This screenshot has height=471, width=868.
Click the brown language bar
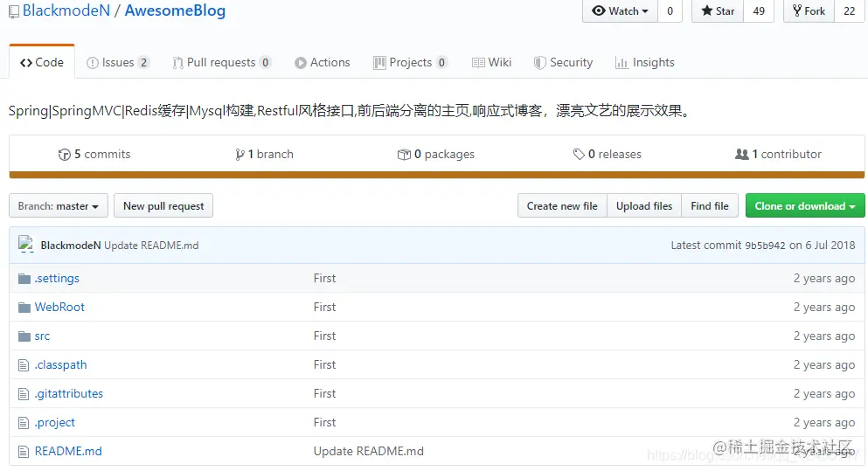tap(437, 175)
